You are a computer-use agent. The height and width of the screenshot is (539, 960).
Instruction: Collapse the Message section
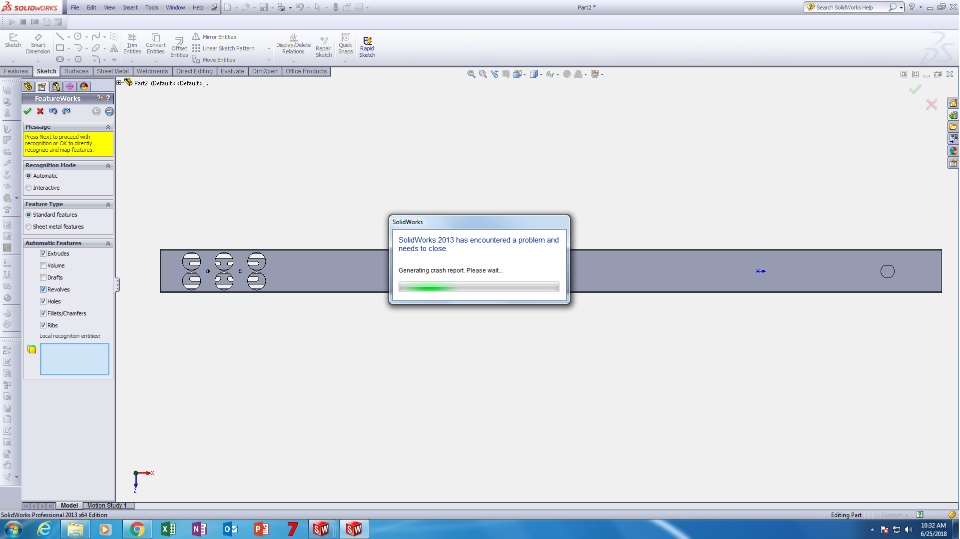(108, 127)
